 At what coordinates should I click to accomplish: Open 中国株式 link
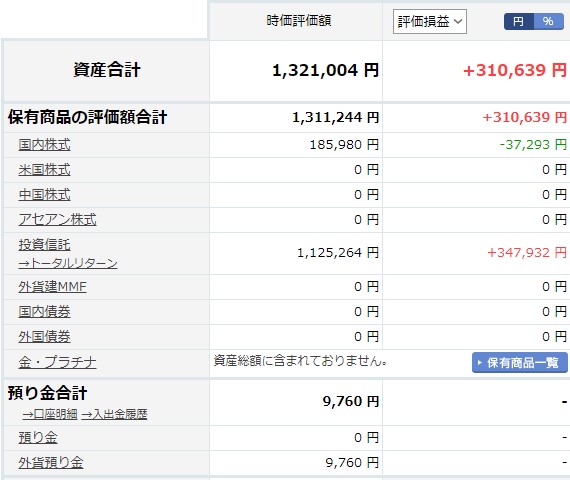click(x=44, y=195)
